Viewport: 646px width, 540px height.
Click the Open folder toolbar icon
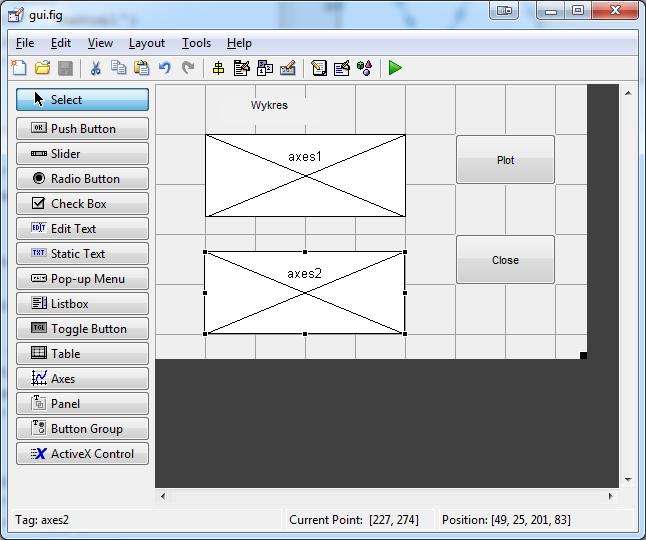[x=42, y=68]
